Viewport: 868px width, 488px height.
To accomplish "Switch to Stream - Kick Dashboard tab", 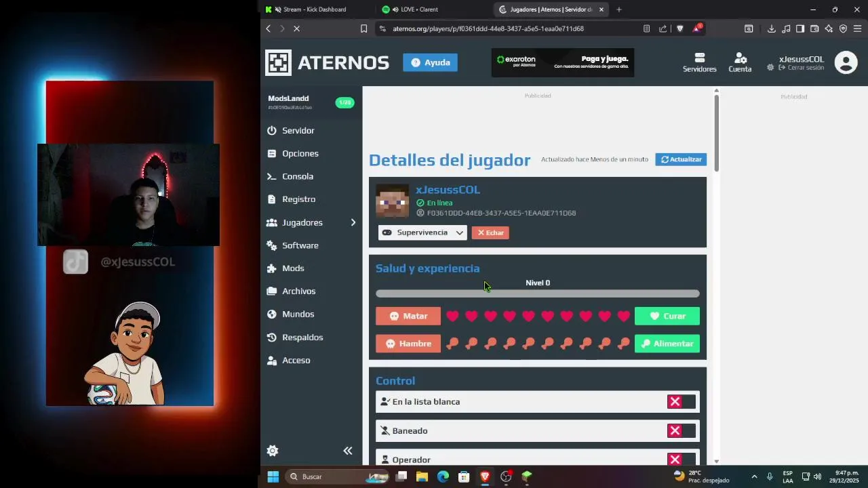I will click(315, 9).
